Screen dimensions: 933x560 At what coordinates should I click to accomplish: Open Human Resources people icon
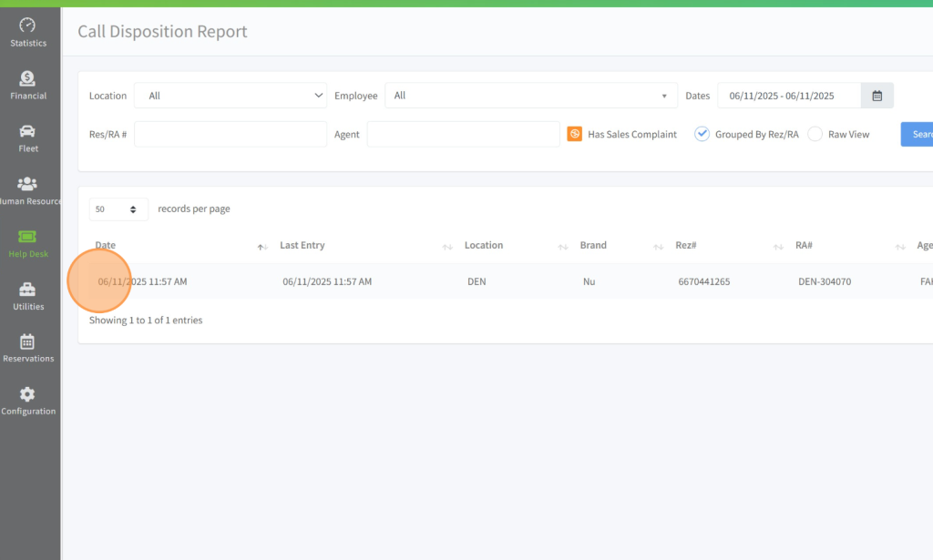(x=27, y=184)
